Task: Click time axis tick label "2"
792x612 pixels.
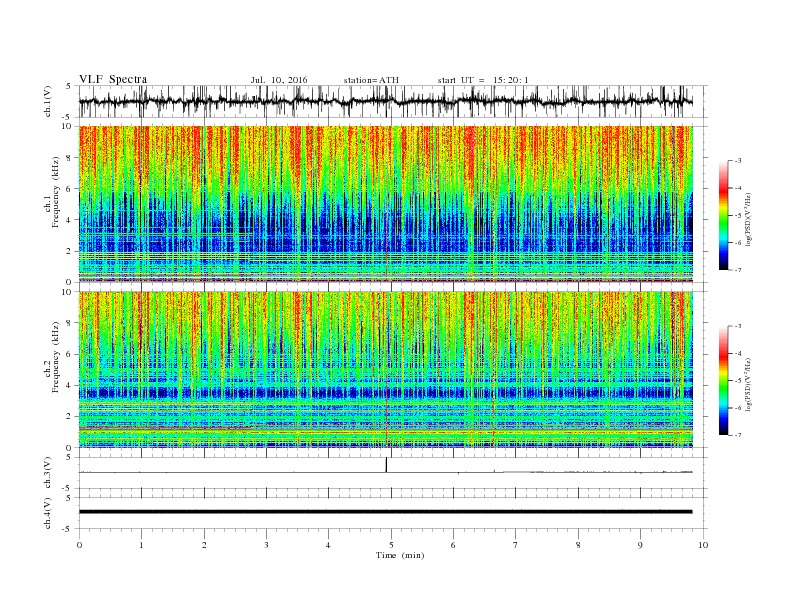Action: (x=204, y=545)
